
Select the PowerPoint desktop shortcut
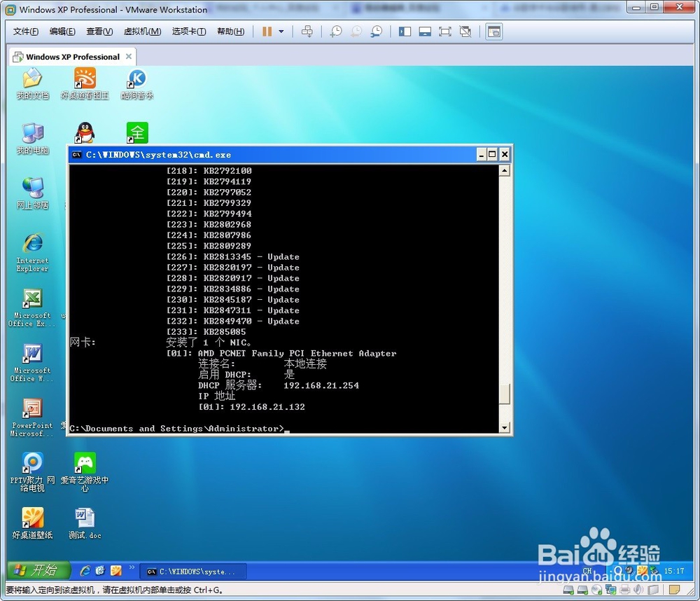pos(32,417)
